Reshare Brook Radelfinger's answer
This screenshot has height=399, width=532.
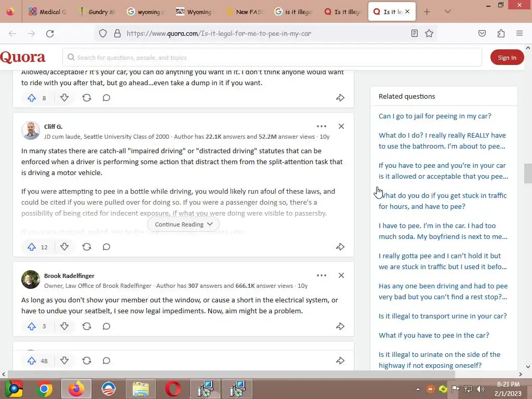pyautogui.click(x=87, y=326)
